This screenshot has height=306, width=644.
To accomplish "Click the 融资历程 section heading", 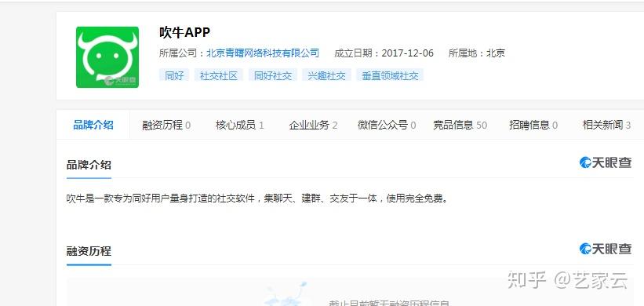I will pos(89,251).
